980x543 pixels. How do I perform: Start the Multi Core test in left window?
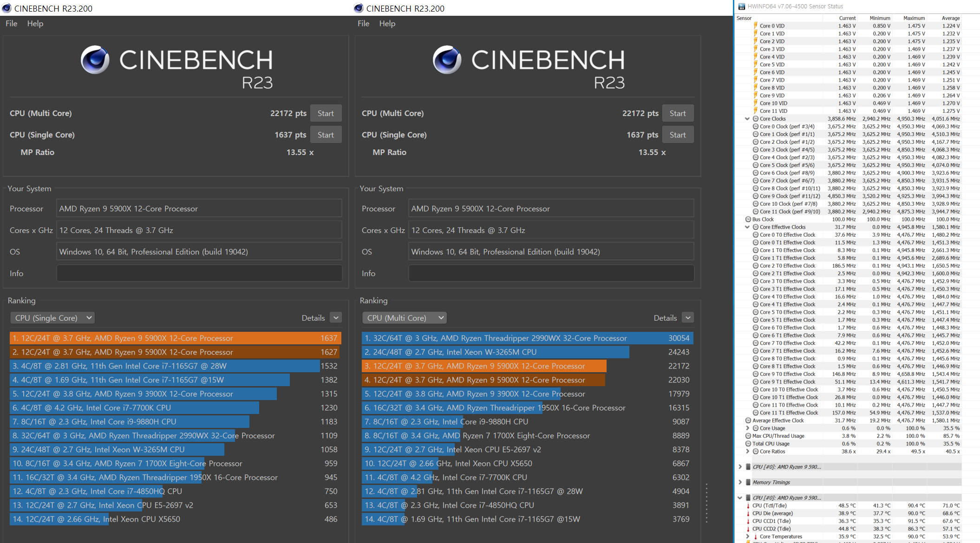point(326,113)
